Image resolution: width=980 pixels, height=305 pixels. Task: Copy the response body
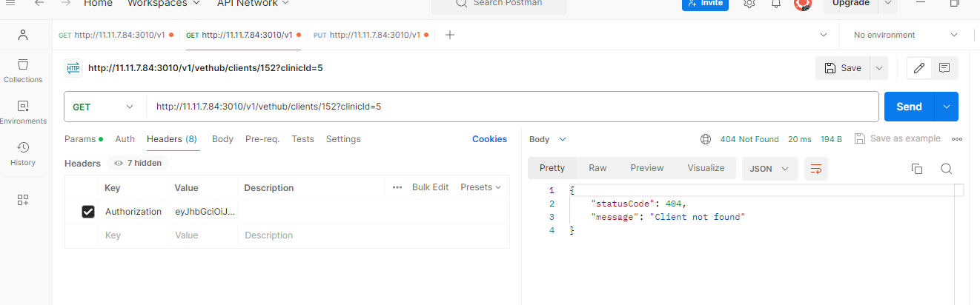coord(917,169)
